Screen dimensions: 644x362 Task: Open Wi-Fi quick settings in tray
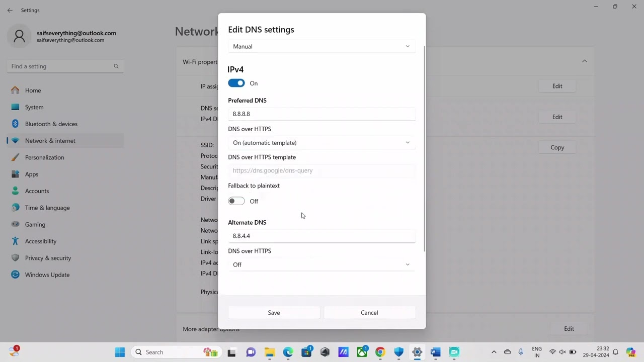tap(552, 352)
